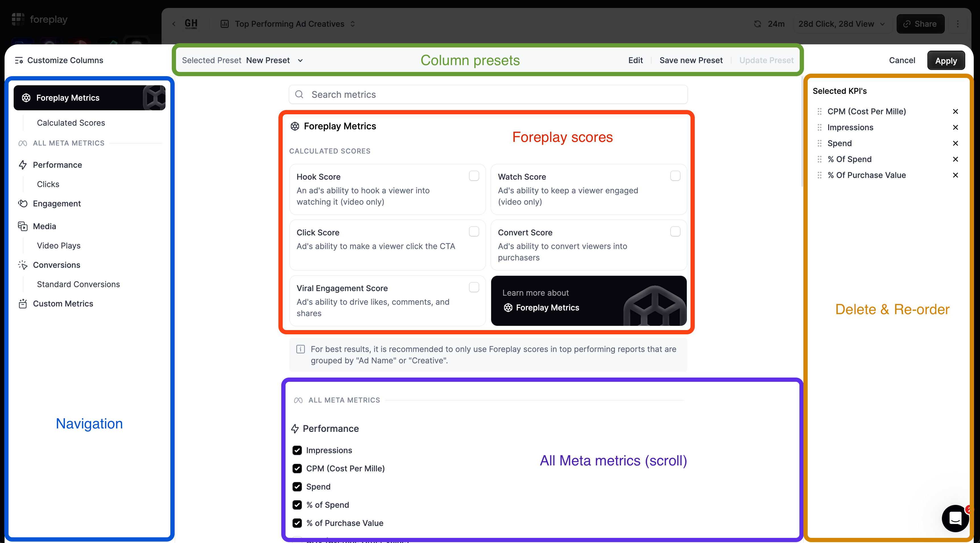Focus the Search metrics field
The image size is (980, 543).
click(488, 94)
